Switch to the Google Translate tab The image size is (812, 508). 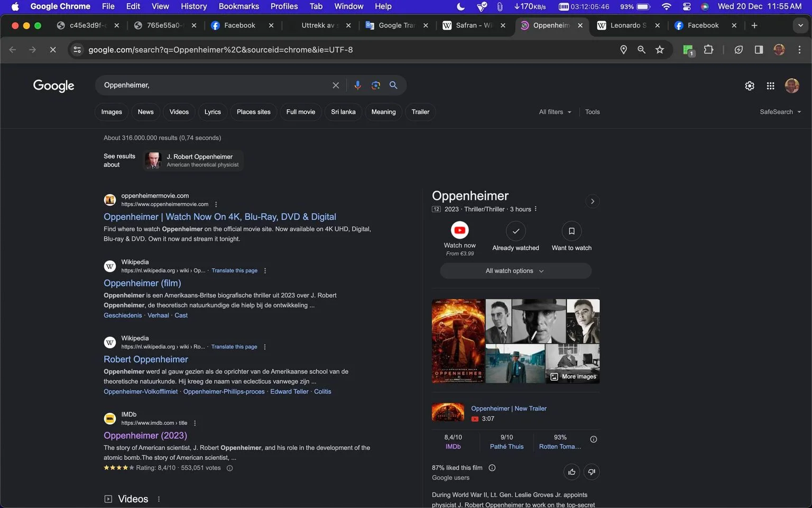396,25
